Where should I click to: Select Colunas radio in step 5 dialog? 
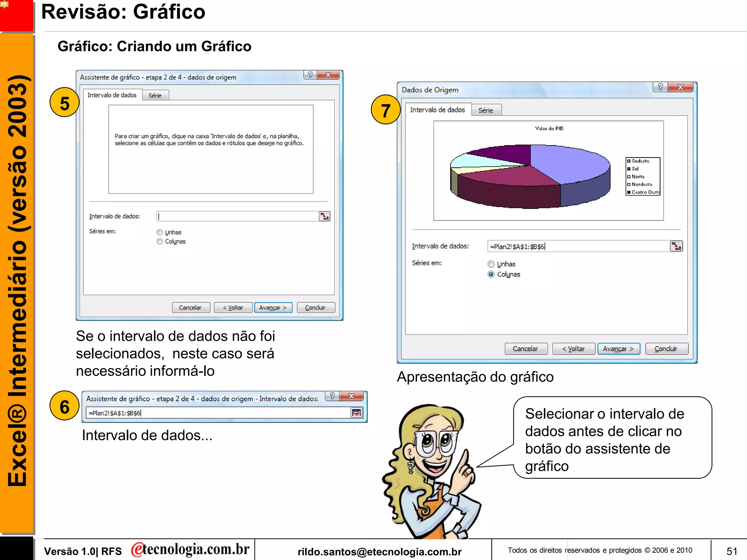[159, 241]
